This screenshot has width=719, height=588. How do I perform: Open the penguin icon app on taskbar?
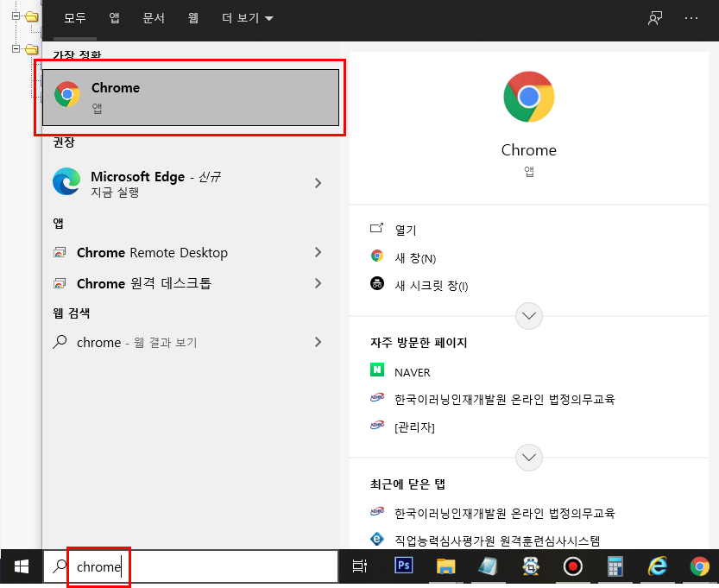pos(531,566)
